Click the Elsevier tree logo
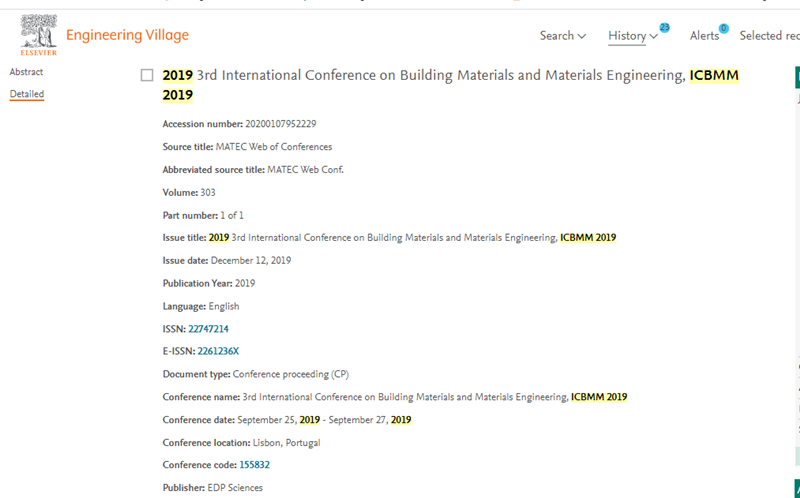This screenshot has height=498, width=800. point(39,35)
